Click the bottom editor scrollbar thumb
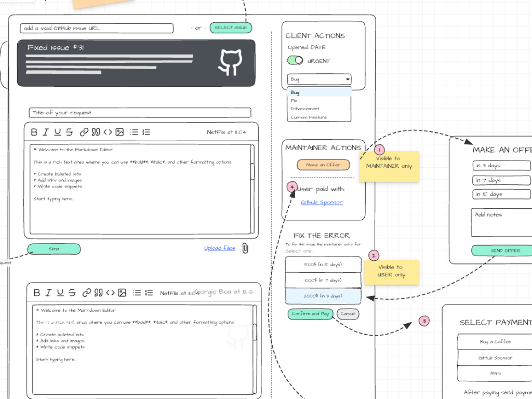The image size is (532, 399). click(255, 332)
